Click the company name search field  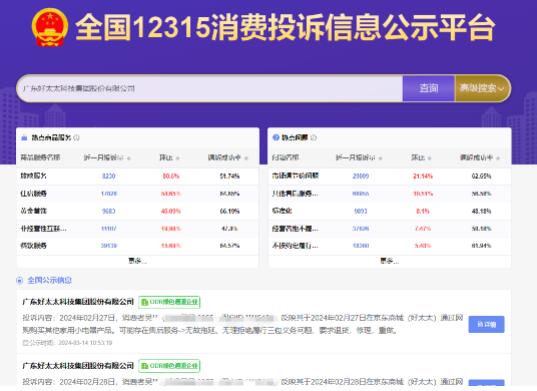pyautogui.click(x=210, y=88)
